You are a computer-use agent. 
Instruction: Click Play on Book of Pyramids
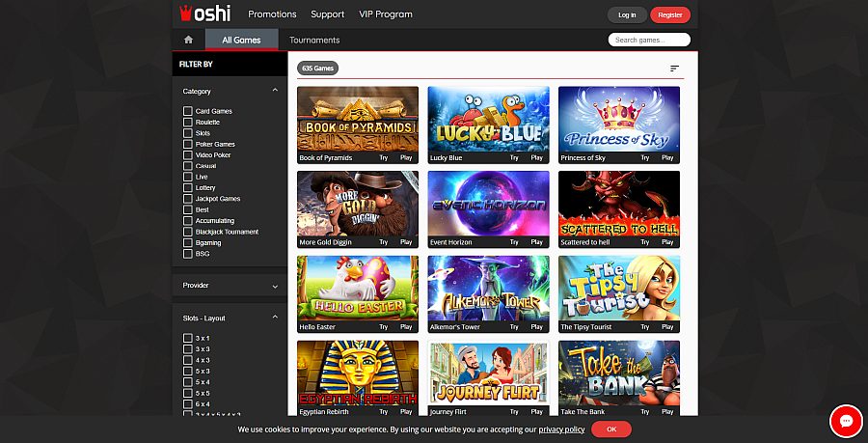tap(406, 158)
